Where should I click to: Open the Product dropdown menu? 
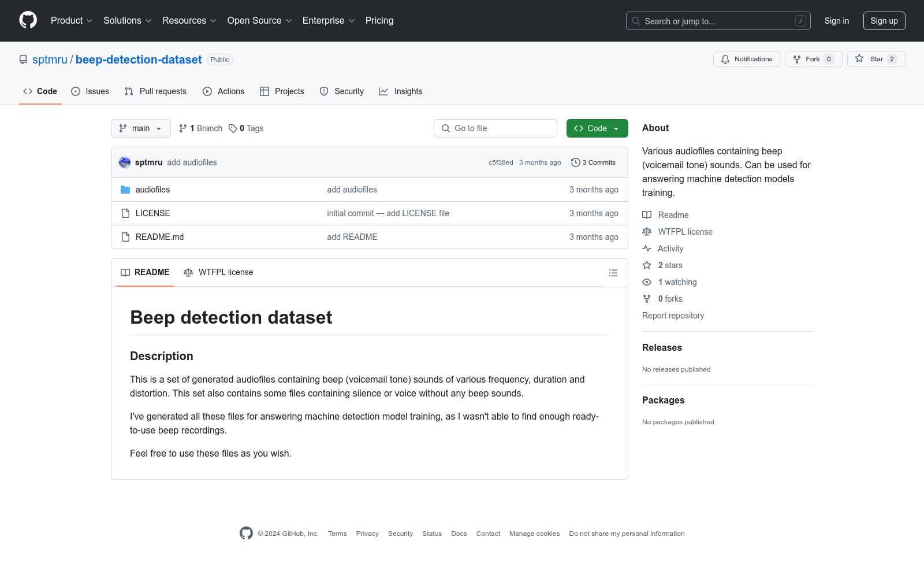click(72, 21)
